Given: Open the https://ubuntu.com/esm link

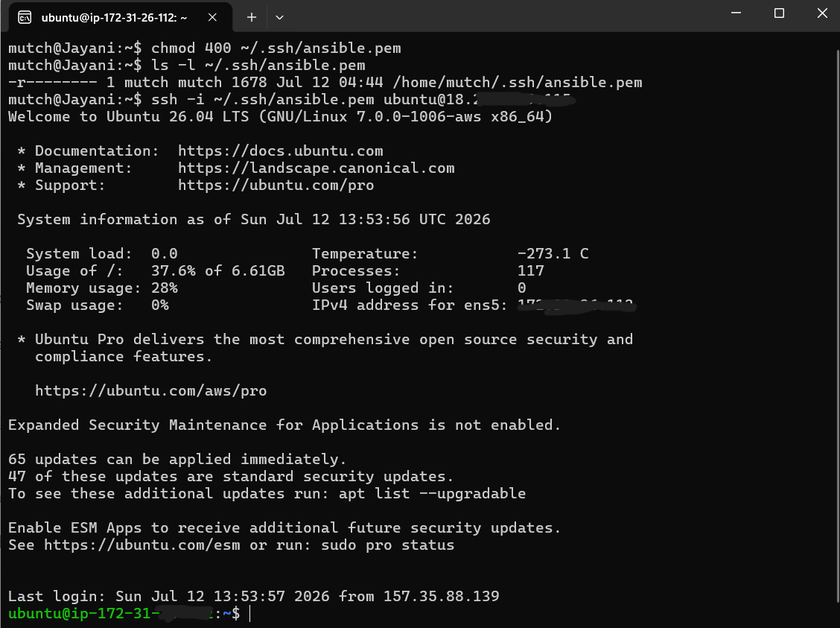Looking at the screenshot, I should coord(142,545).
